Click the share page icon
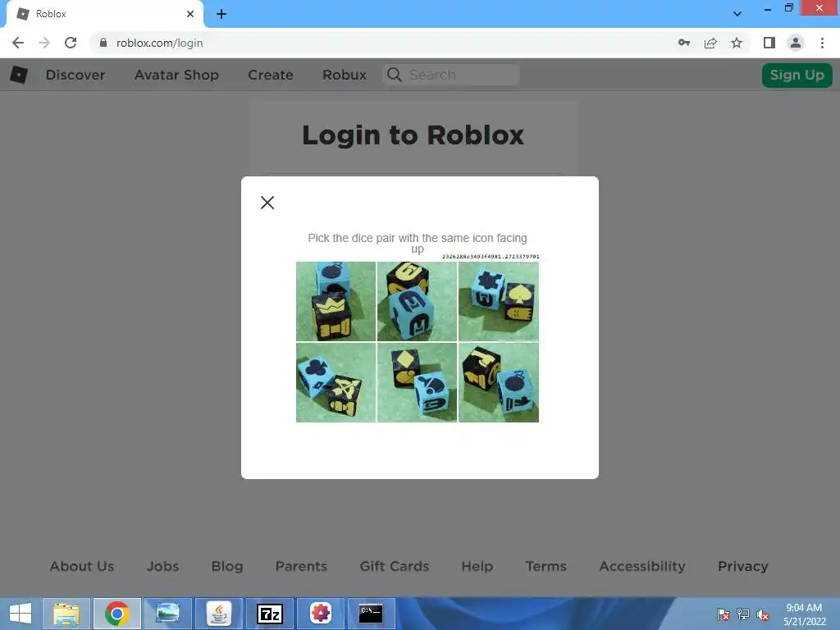This screenshot has height=630, width=840. (710, 43)
